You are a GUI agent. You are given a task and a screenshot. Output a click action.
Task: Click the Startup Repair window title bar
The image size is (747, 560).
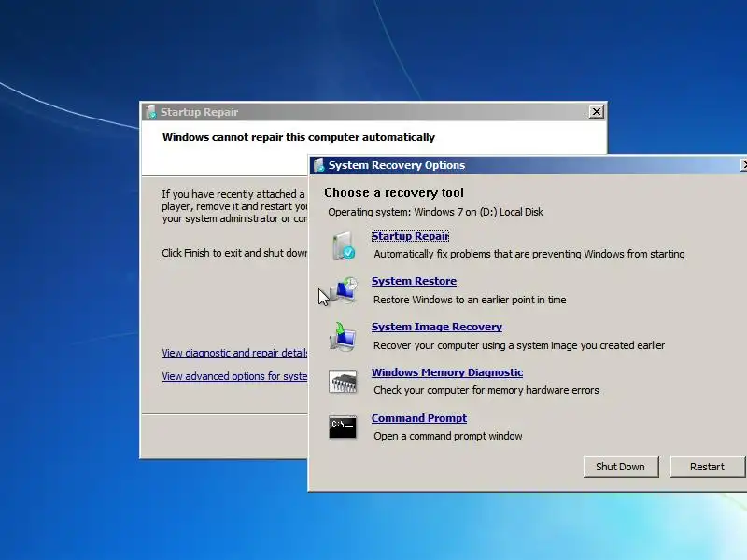pos(374,112)
